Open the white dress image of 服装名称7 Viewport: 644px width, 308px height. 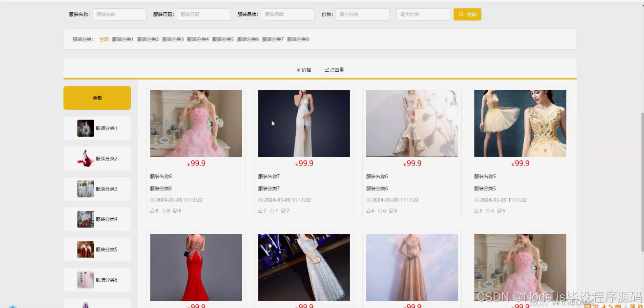[x=304, y=123]
